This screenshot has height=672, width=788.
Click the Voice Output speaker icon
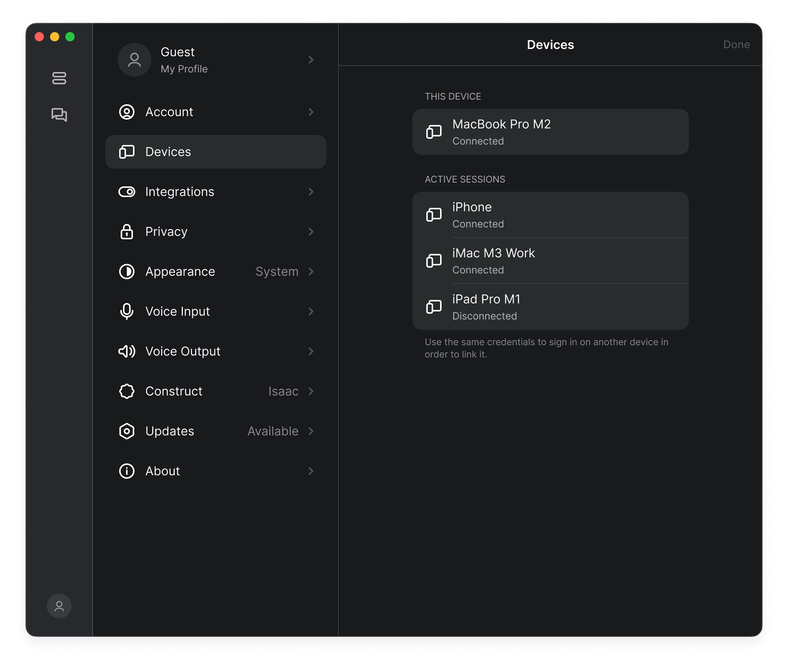click(127, 351)
